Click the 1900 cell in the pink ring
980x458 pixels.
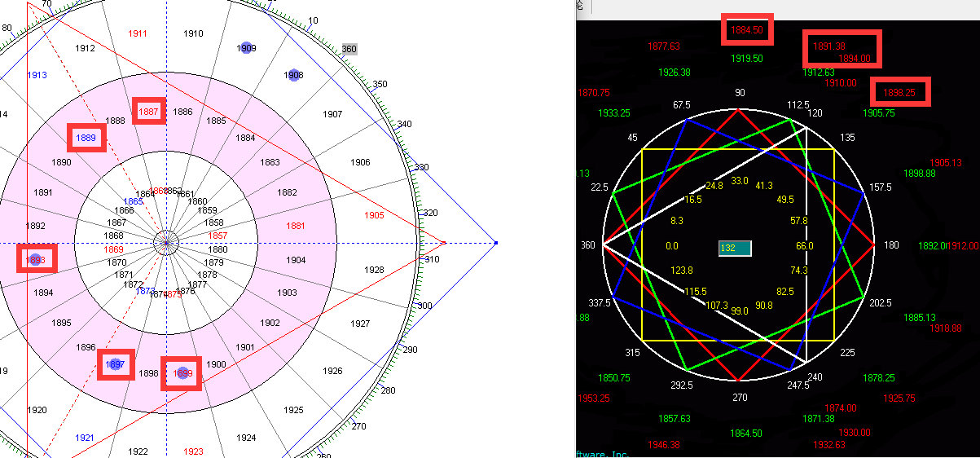[216, 364]
